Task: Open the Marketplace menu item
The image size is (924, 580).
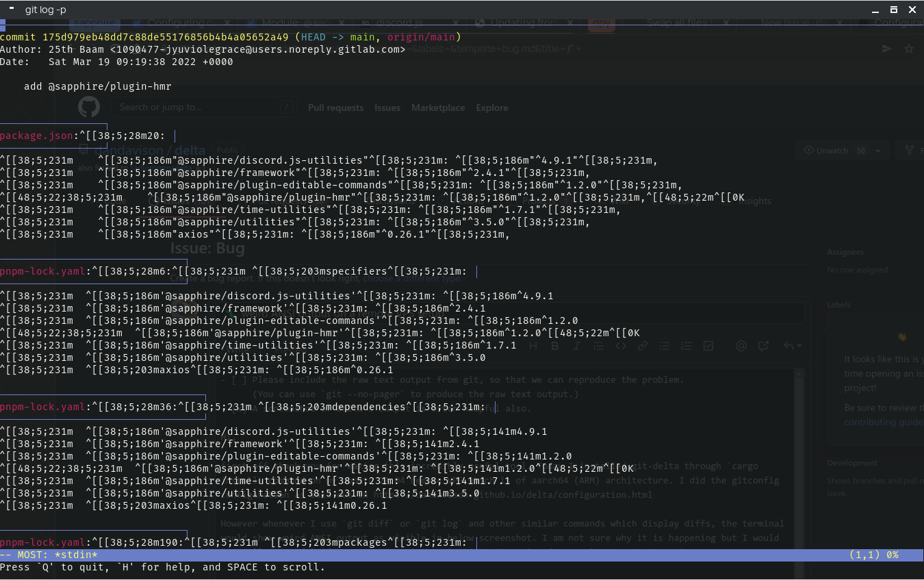Action: tap(438, 108)
